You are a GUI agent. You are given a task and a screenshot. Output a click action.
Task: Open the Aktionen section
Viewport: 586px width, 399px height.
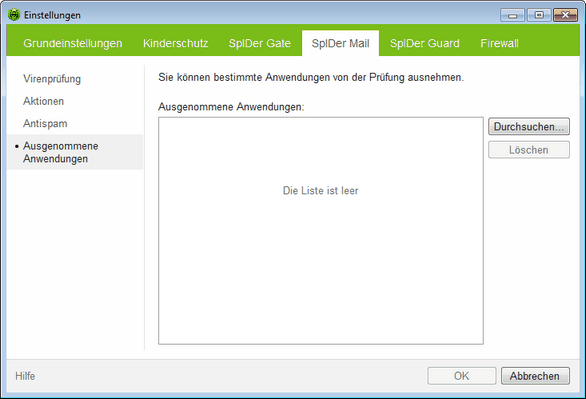[x=43, y=101]
